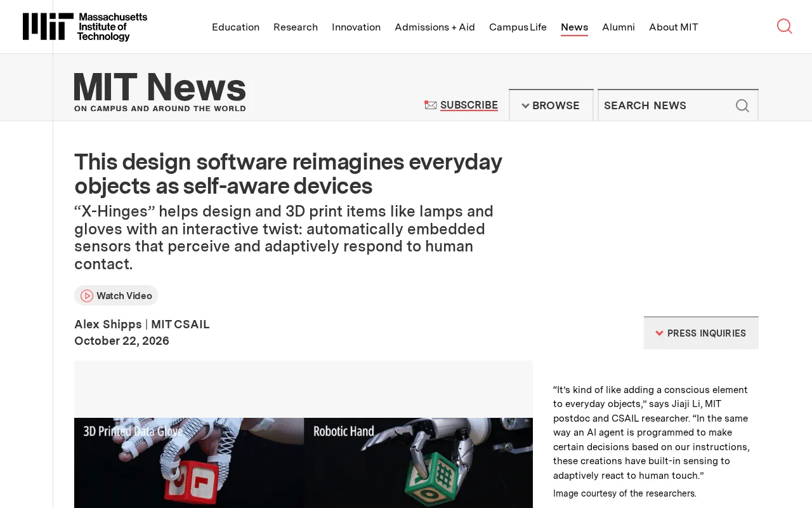Select the News navigation item
812x508 pixels.
[x=574, y=27]
